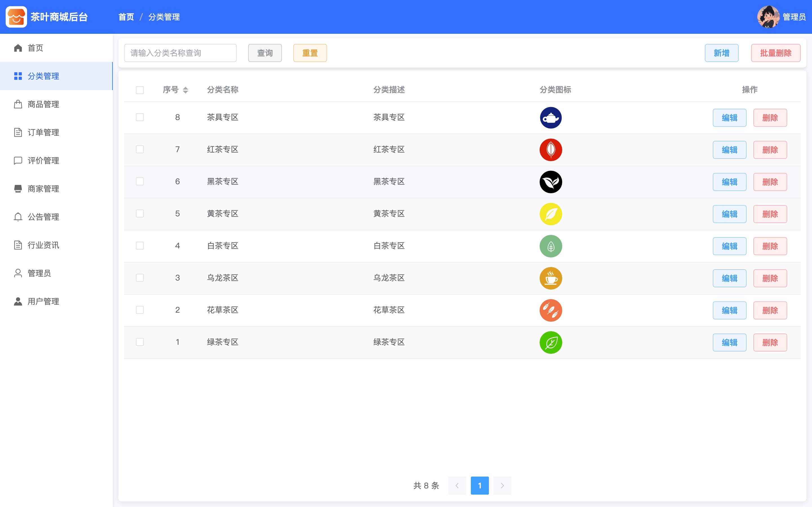Toggle the select-all checkbox in table header

(x=140, y=90)
